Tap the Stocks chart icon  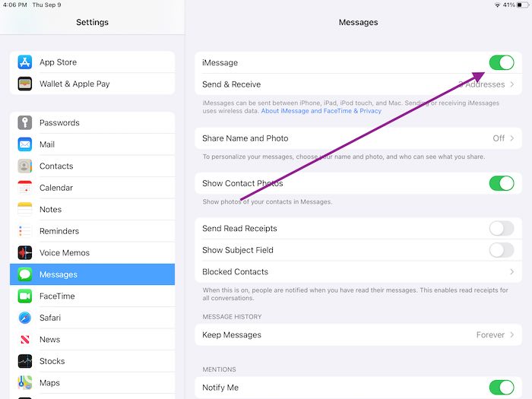[25, 361]
